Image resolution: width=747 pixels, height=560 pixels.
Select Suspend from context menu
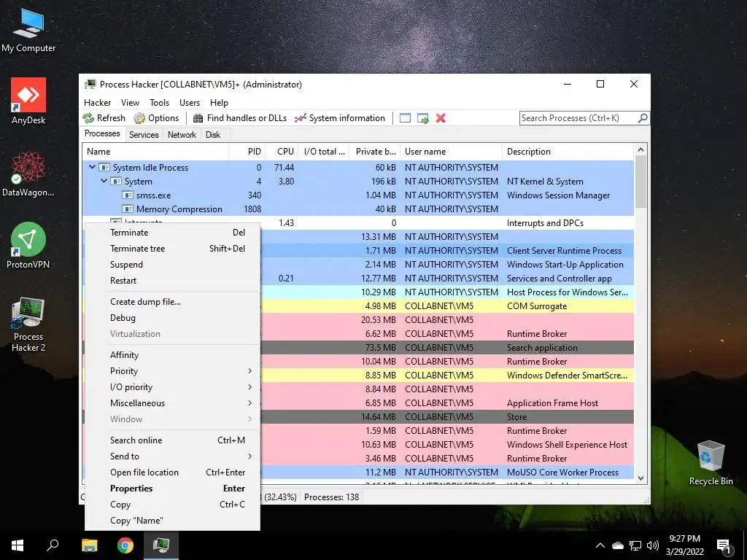pos(172,264)
